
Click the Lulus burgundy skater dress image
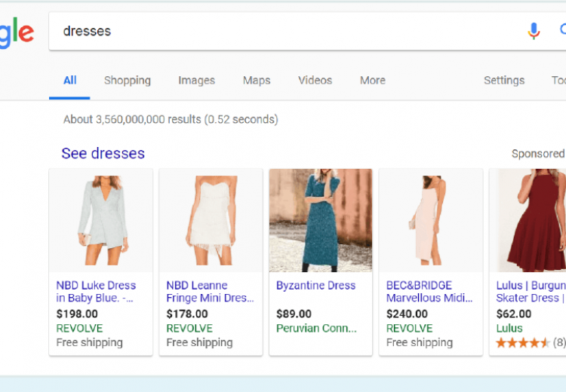pyautogui.click(x=528, y=220)
